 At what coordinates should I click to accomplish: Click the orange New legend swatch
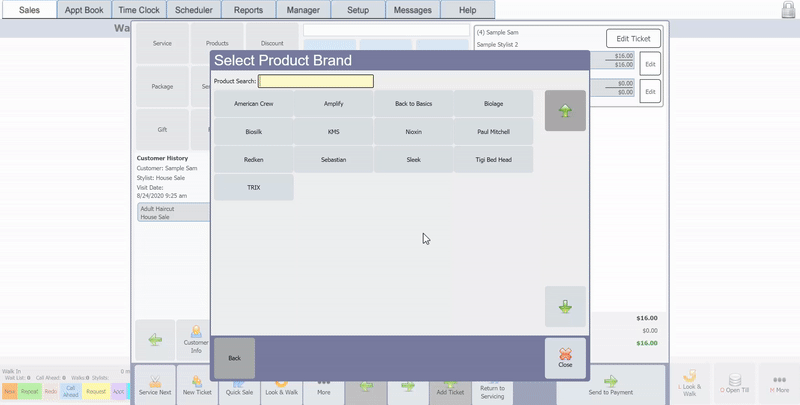click(10, 391)
